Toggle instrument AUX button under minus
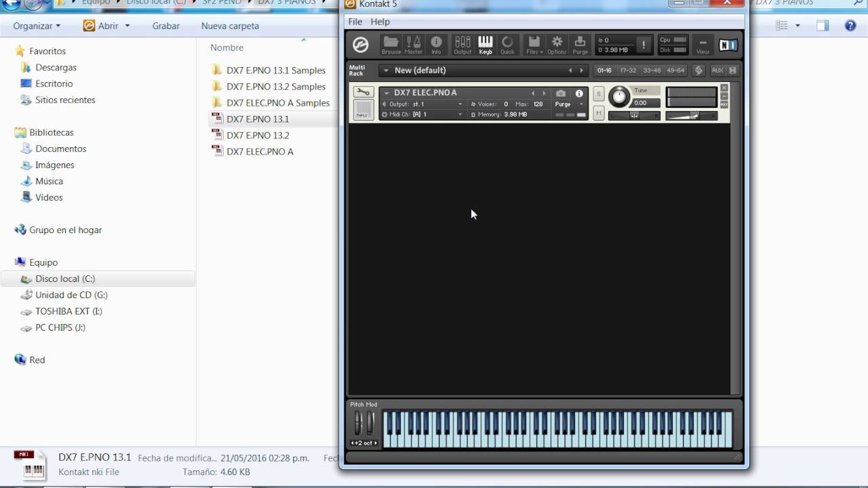Image resolution: width=868 pixels, height=488 pixels. (x=724, y=104)
